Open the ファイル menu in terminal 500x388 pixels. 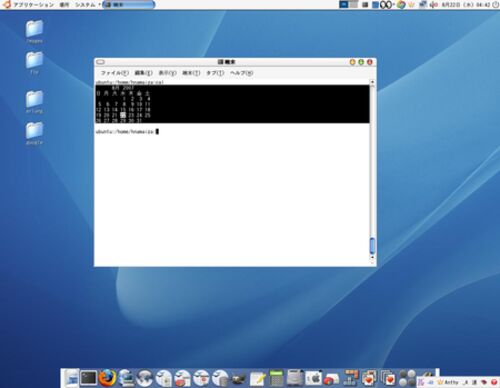point(114,73)
